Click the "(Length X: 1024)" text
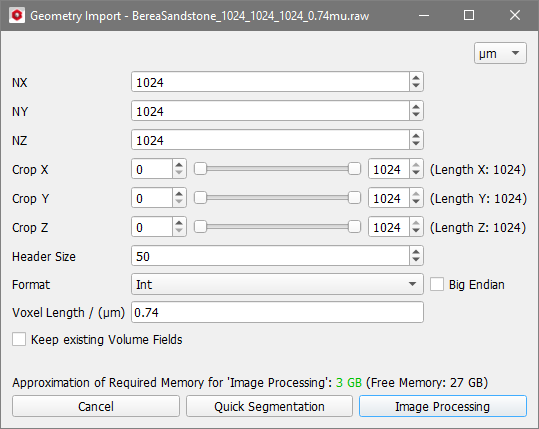Screen dimensions: 539x429 478,169
